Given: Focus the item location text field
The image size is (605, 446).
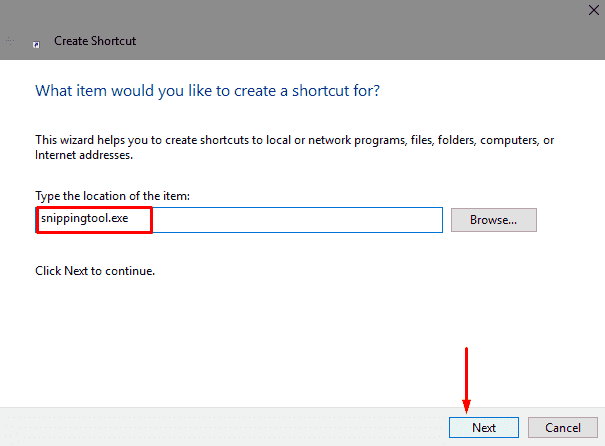Looking at the screenshot, I should 239,220.
